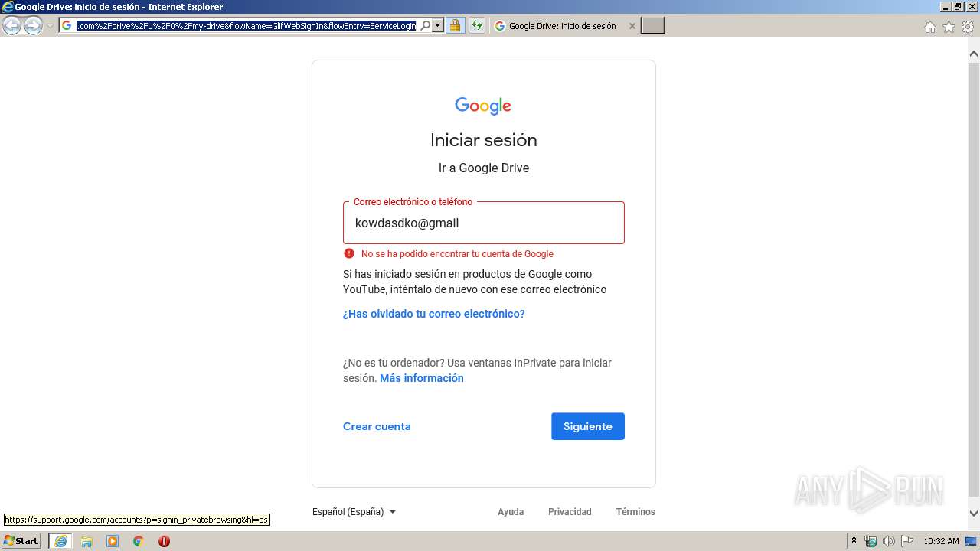The image size is (980, 551).
Task: Click the red error exclamation icon
Action: [x=349, y=253]
